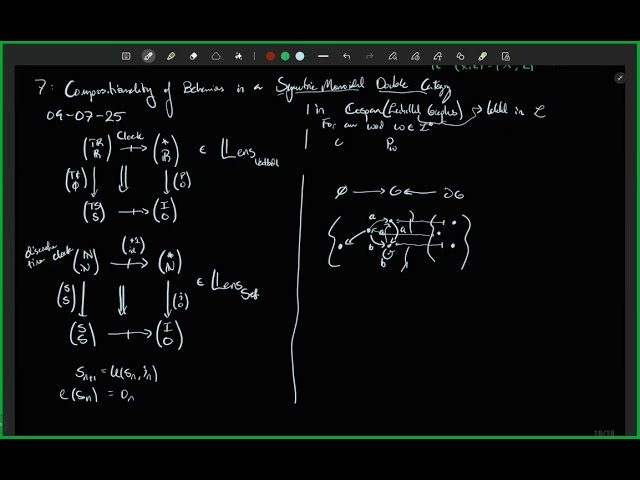
Task: Choose the light blue pen color
Action: [x=300, y=56]
